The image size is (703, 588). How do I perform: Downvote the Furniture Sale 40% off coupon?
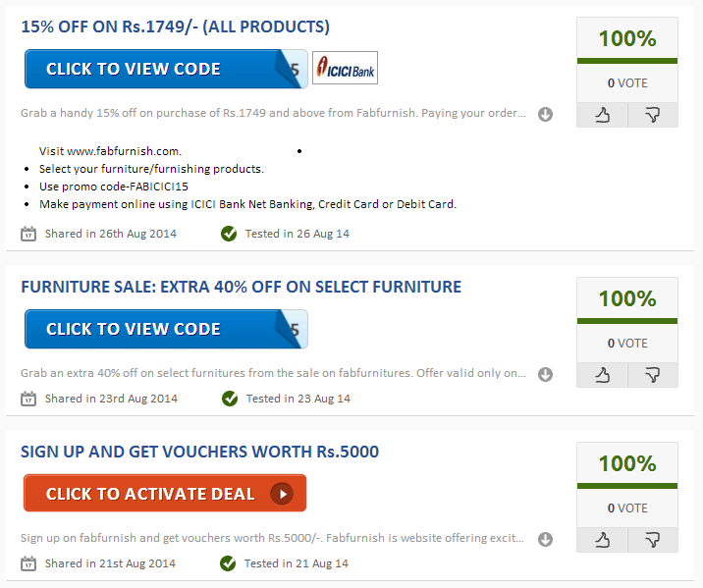(x=652, y=375)
